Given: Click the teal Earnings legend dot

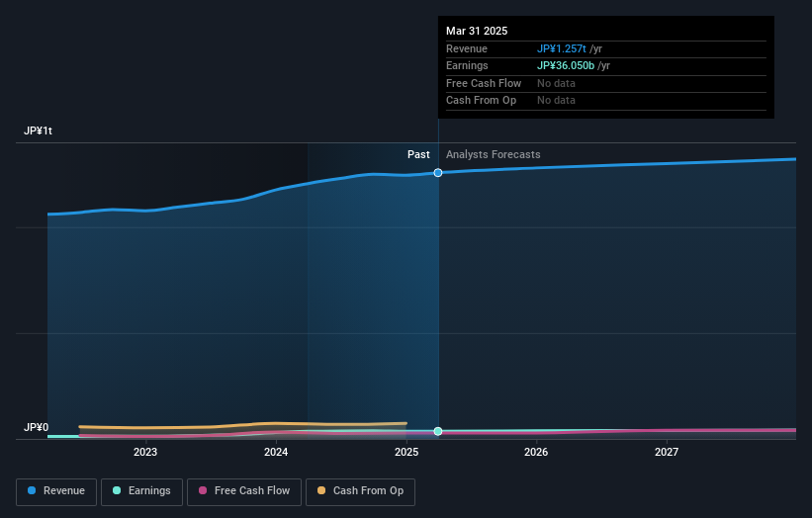Looking at the screenshot, I should pyautogui.click(x=117, y=490).
